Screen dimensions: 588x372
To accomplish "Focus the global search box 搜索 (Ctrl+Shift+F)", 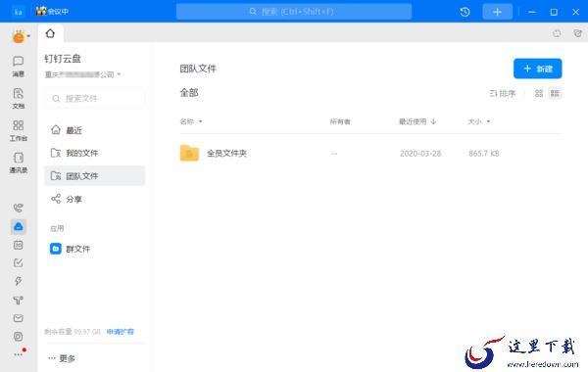I will tap(294, 12).
